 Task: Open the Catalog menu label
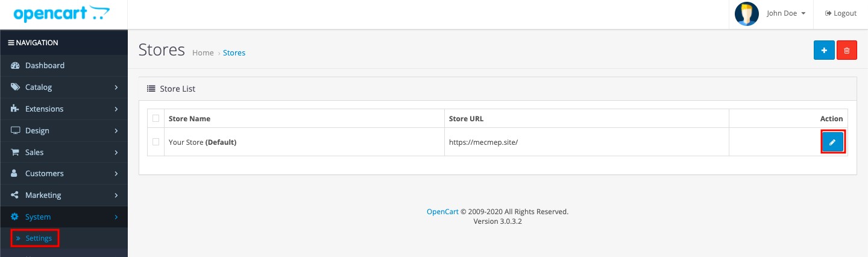(x=39, y=87)
